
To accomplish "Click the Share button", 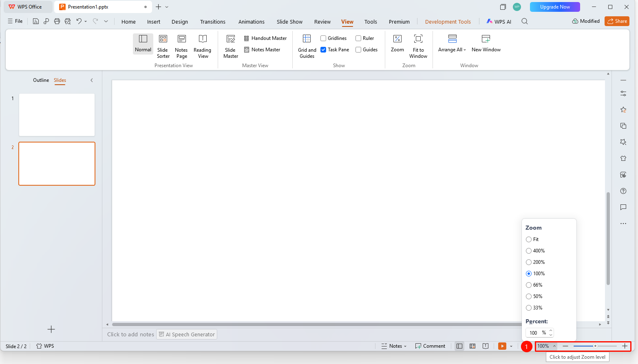I will click(x=617, y=21).
